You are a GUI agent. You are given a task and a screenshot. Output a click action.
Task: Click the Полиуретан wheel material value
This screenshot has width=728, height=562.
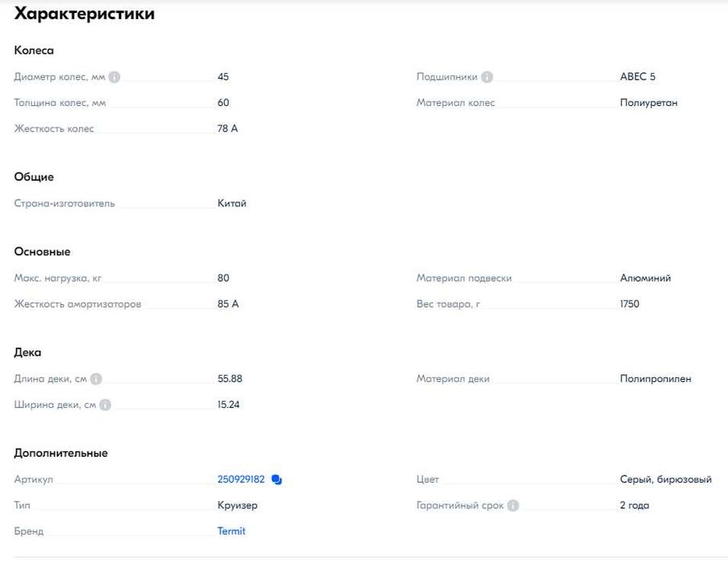pyautogui.click(x=649, y=103)
